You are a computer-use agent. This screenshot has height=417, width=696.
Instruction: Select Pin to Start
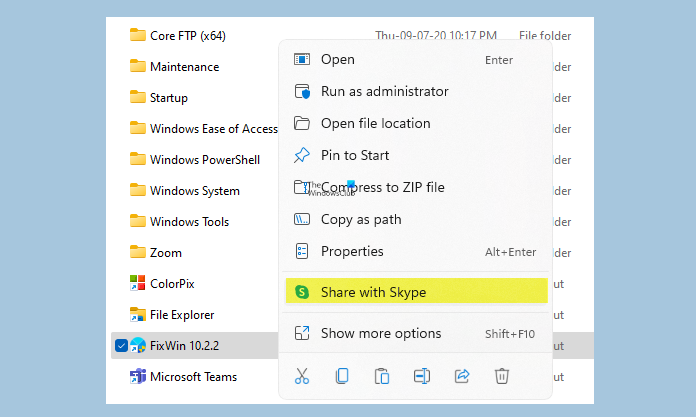[415, 155]
